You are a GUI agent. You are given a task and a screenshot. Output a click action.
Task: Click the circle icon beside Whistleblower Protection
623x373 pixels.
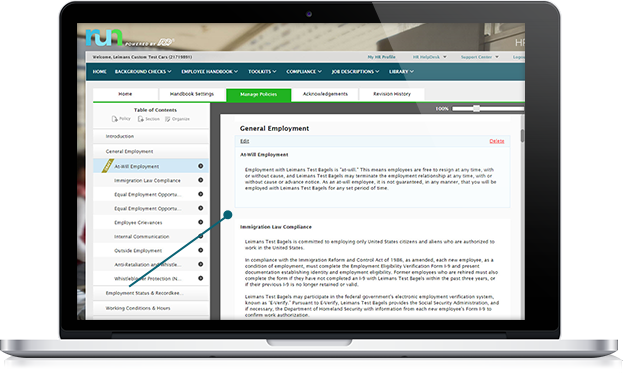click(201, 278)
